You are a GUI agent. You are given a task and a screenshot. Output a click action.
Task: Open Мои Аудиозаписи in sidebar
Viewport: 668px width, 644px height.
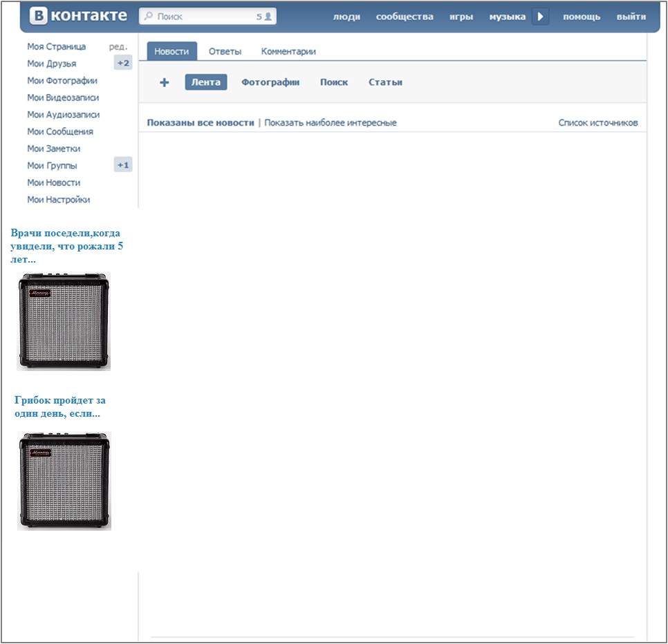point(64,115)
